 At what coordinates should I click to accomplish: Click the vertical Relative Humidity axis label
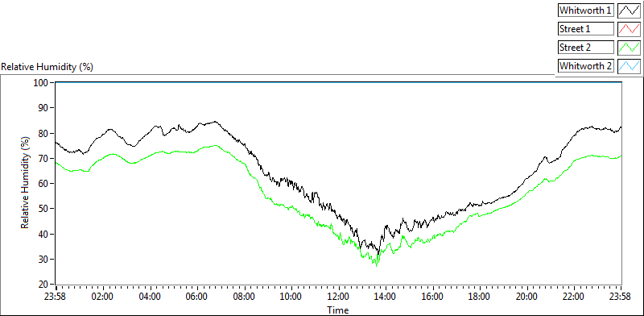(26, 183)
